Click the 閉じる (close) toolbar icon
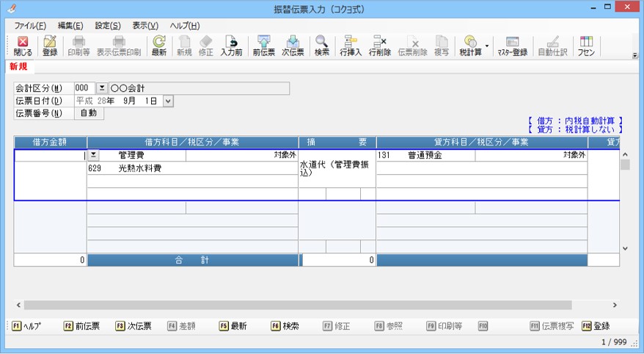 tap(23, 46)
